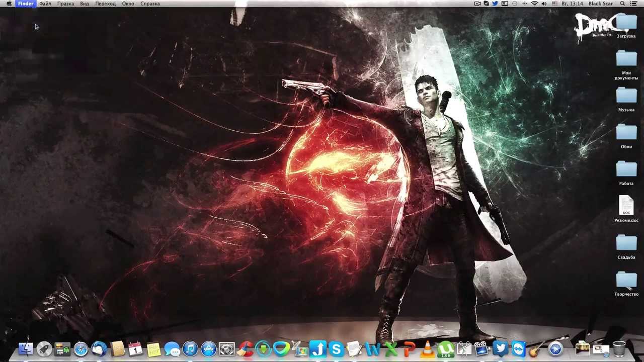Open the App Store in Dock
This screenshot has height=362, width=644.
[208, 349]
